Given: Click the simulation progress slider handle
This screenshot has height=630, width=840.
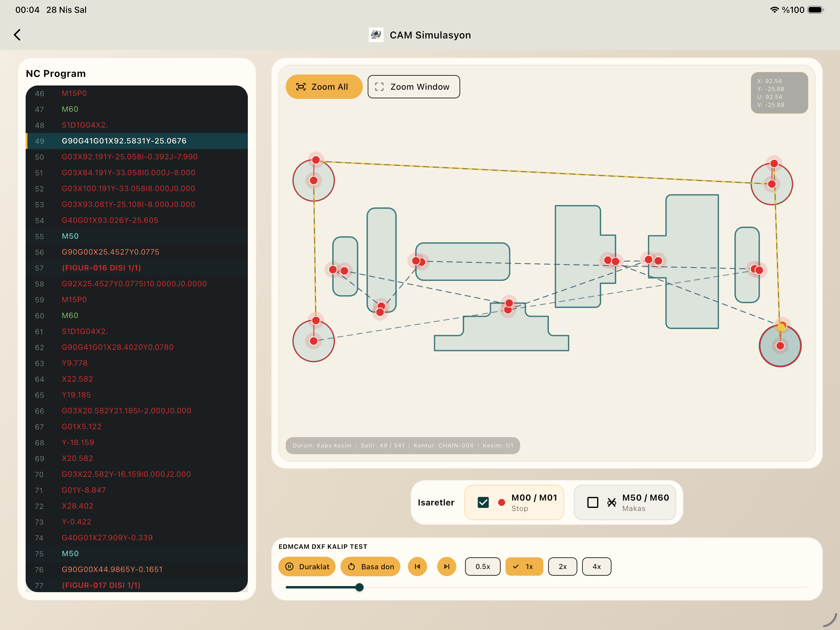Looking at the screenshot, I should (x=359, y=587).
